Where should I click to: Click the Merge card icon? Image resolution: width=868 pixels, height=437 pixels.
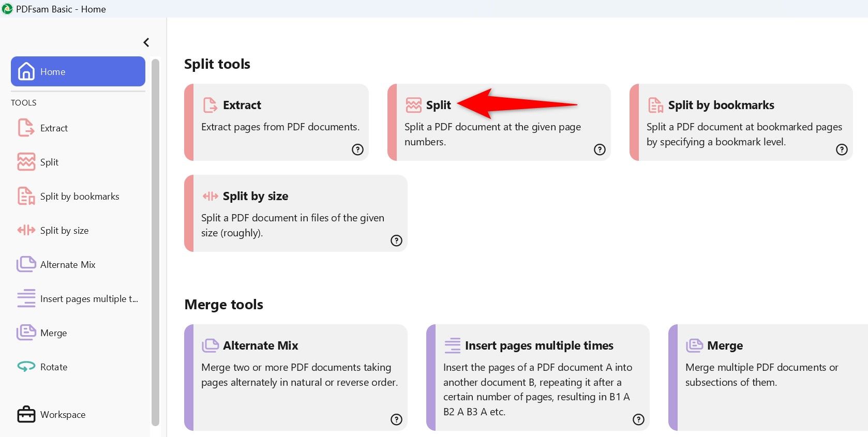[x=694, y=345]
